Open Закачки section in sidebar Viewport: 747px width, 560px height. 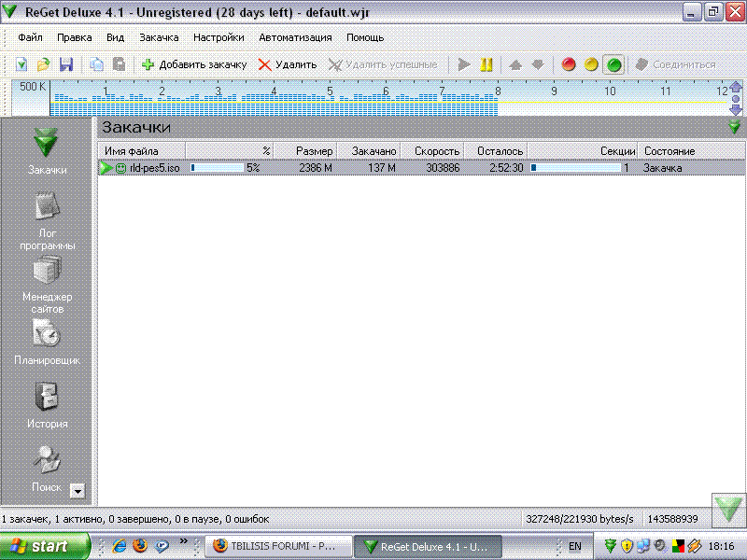coord(46,151)
